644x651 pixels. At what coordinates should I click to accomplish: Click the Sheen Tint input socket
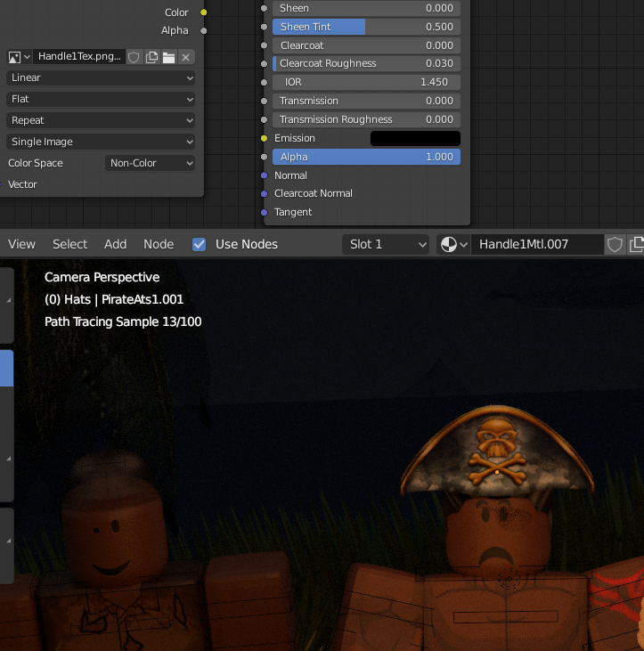(264, 27)
